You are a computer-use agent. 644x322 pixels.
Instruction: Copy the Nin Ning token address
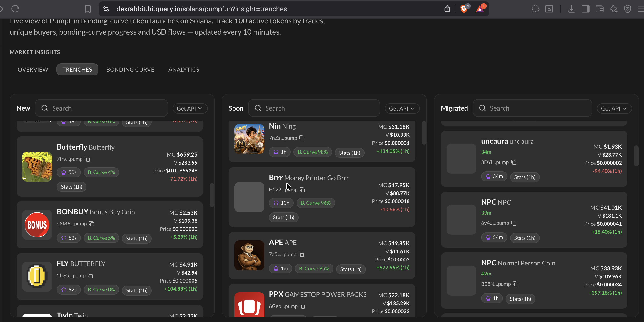pyautogui.click(x=302, y=138)
